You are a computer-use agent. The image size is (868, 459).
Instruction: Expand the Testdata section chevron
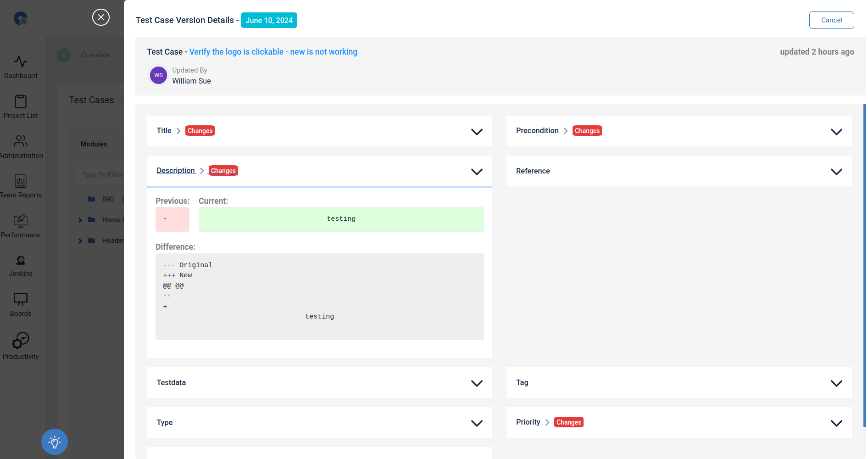point(477,383)
